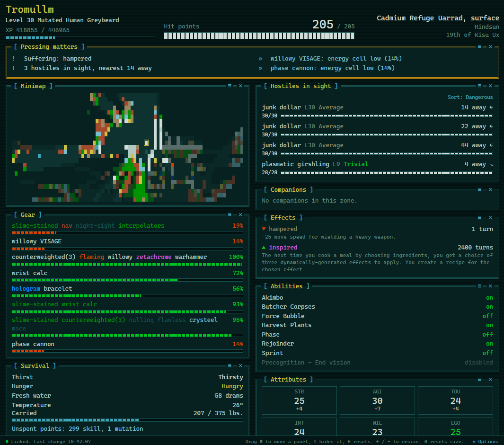Viewport: 504px width, 445px height.
Task: Select the plasmatic girshling hostile entry
Action: pyautogui.click(x=377, y=168)
